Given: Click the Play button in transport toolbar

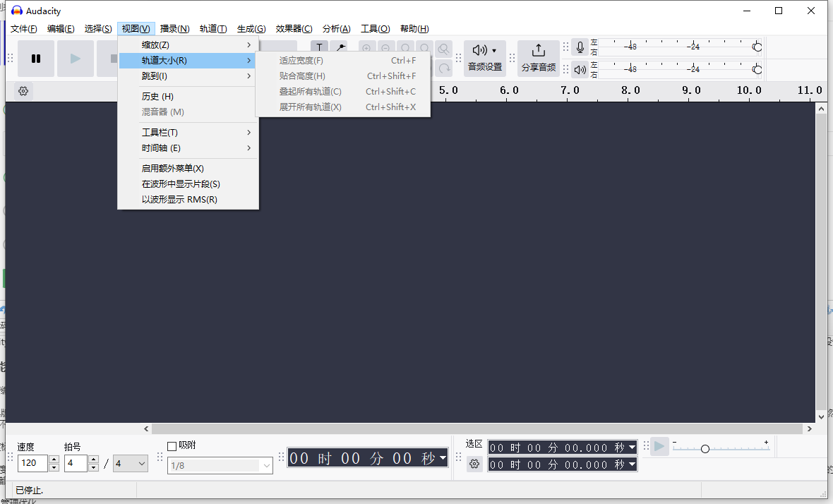Looking at the screenshot, I should [x=76, y=59].
